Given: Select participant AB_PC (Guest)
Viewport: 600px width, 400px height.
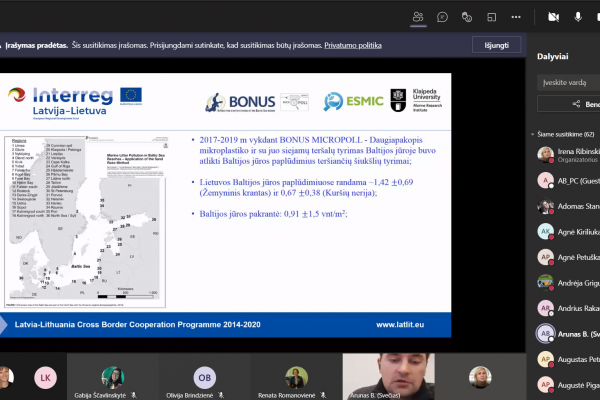Looking at the screenshot, I should tap(568, 181).
